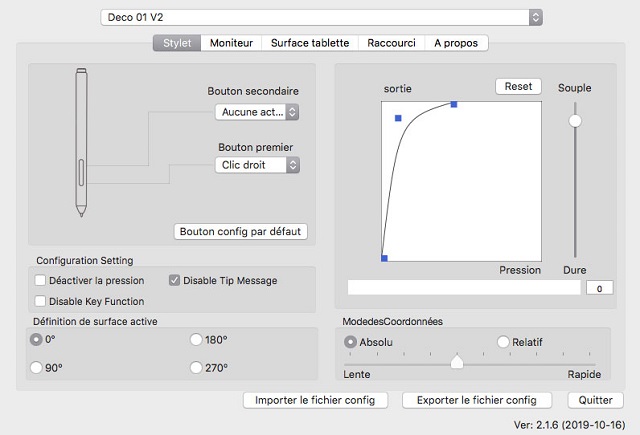The height and width of the screenshot is (435, 640).
Task: Click Exporter le fichier config
Action: point(477,400)
